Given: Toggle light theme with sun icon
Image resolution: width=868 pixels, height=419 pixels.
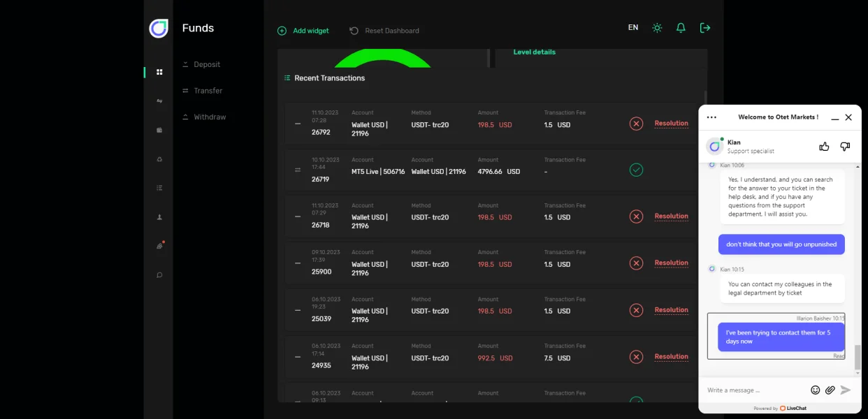Looking at the screenshot, I should (657, 28).
